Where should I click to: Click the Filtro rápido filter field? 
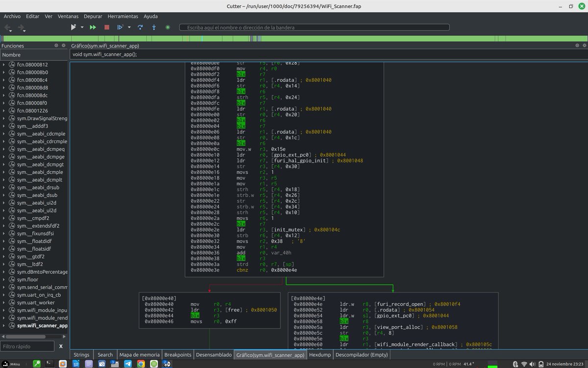pos(27,346)
